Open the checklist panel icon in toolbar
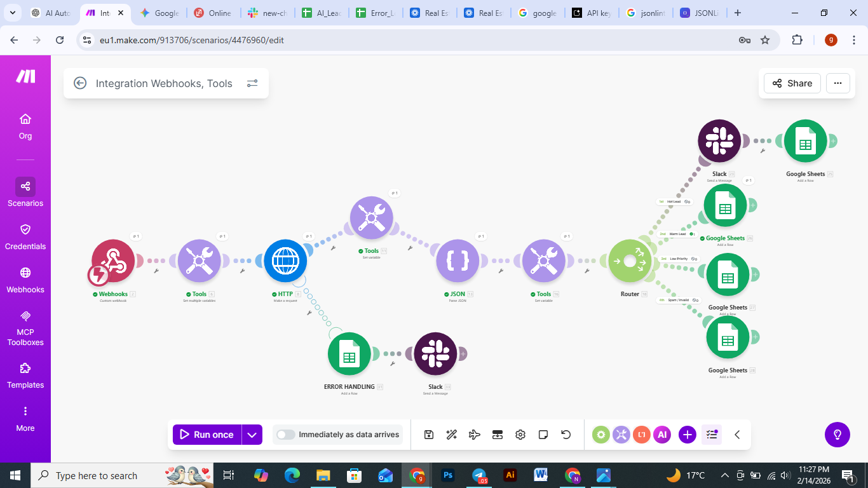This screenshot has height=488, width=868. point(712,435)
